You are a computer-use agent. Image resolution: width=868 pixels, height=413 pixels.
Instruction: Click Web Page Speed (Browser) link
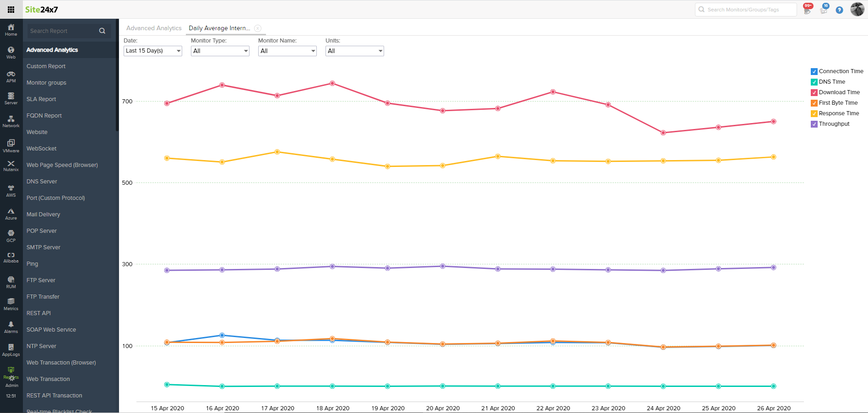62,165
